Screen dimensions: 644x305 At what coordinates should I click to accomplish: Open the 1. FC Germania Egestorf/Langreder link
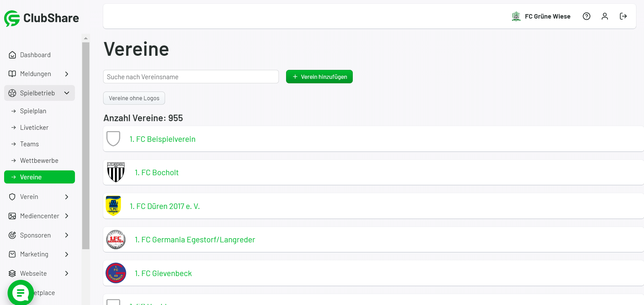(x=195, y=240)
